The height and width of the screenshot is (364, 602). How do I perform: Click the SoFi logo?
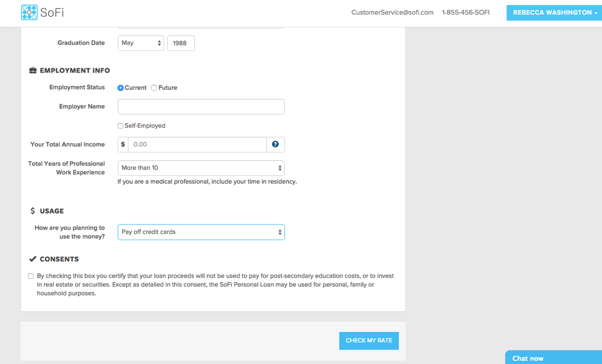point(42,12)
